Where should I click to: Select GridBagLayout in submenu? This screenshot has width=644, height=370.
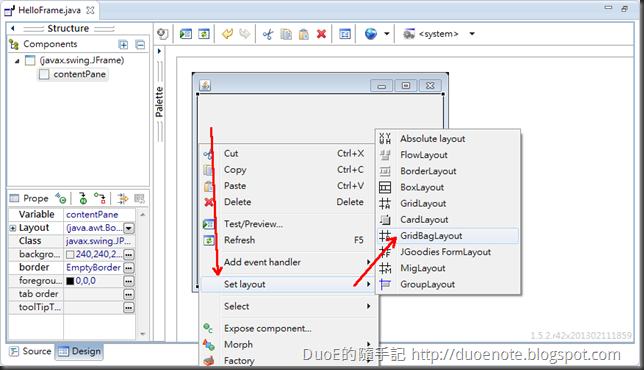click(x=448, y=236)
